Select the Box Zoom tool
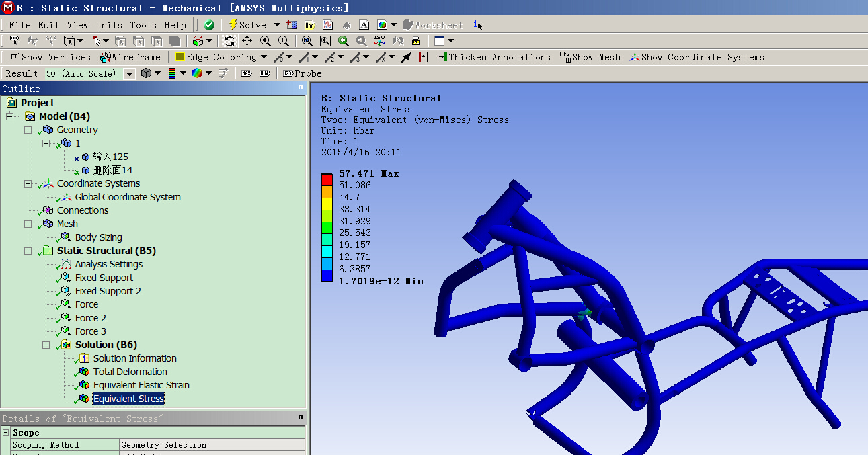Viewport: 868px width, 455px height. tap(284, 41)
